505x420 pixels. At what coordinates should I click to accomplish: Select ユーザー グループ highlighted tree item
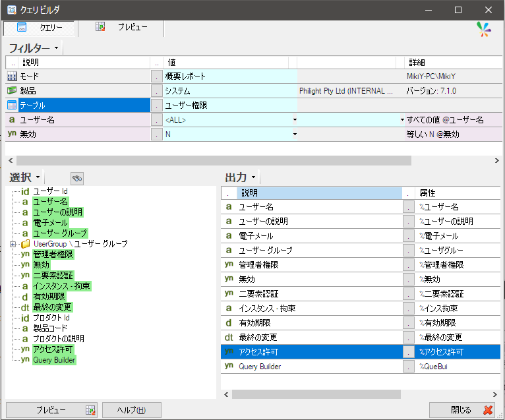(x=60, y=233)
